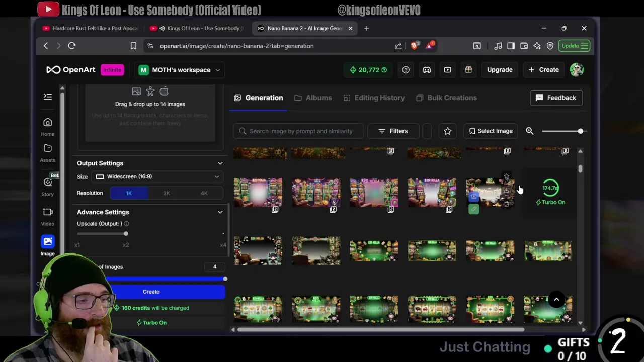Screen dimensions: 644x362
Task: Click the OpenArt logo
Action: pos(71,70)
